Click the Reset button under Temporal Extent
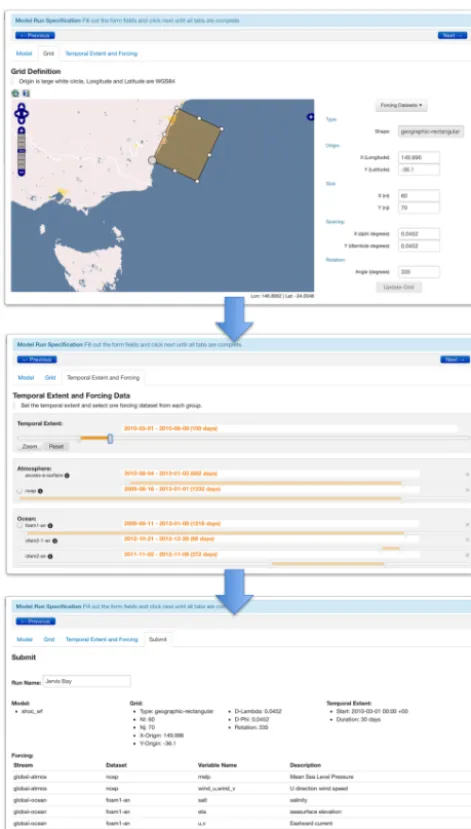471x829 pixels. pyautogui.click(x=56, y=446)
